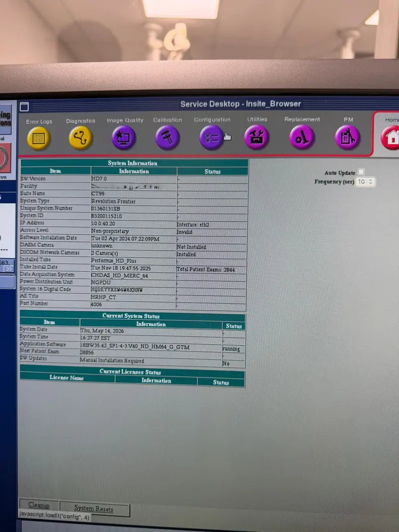Click the DICOM Network Cameras row label
399x532 pixels.
[x=50, y=252]
